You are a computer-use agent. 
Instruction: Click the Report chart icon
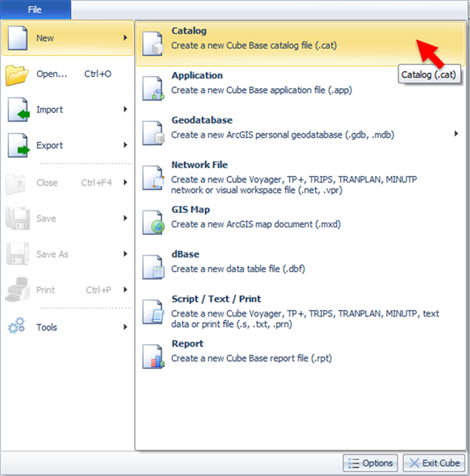point(153,356)
